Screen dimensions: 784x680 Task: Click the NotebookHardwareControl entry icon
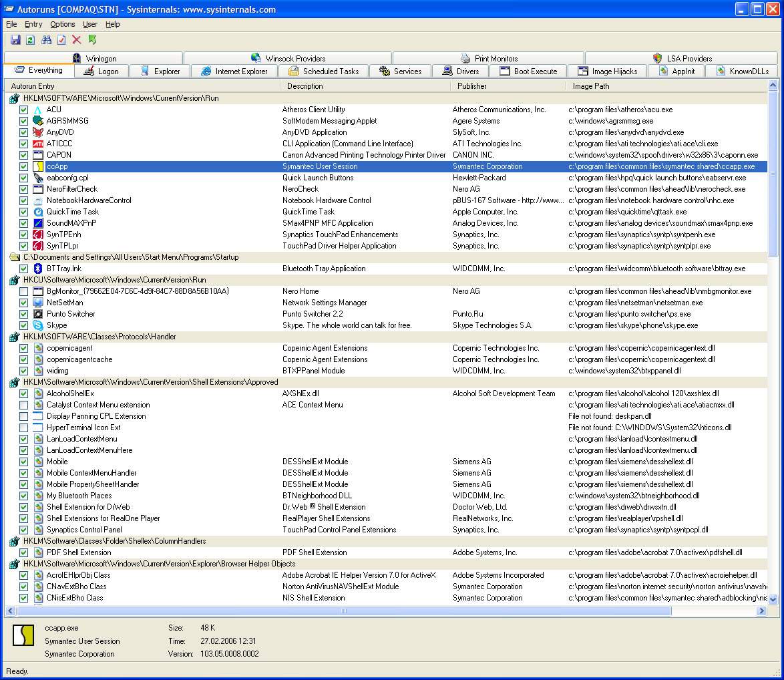(x=38, y=200)
